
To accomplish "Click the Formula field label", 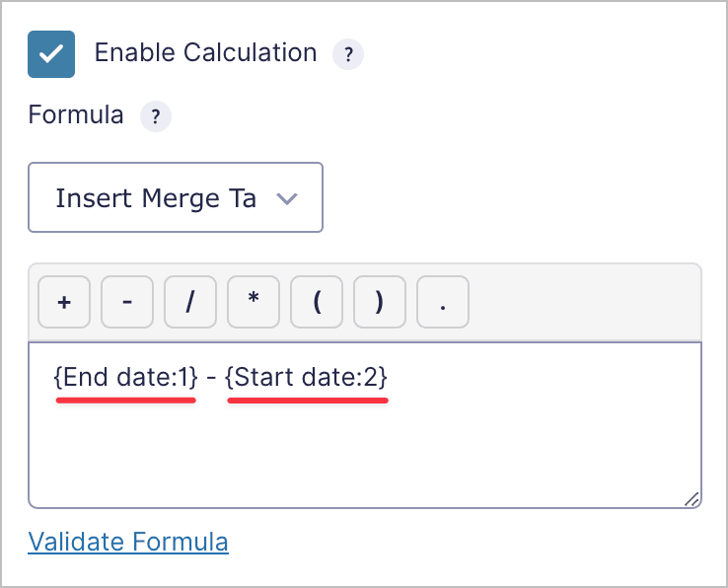I will point(76,115).
